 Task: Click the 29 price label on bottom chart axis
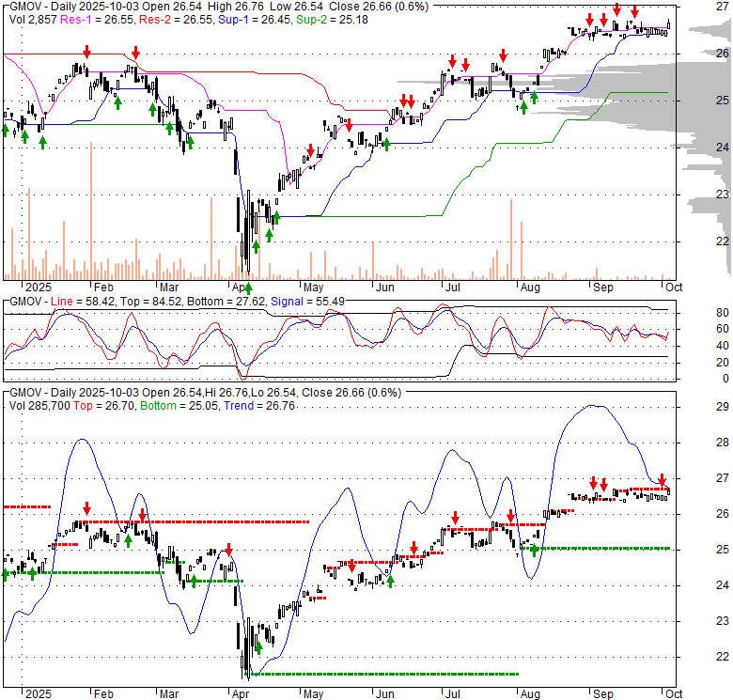pyautogui.click(x=723, y=407)
